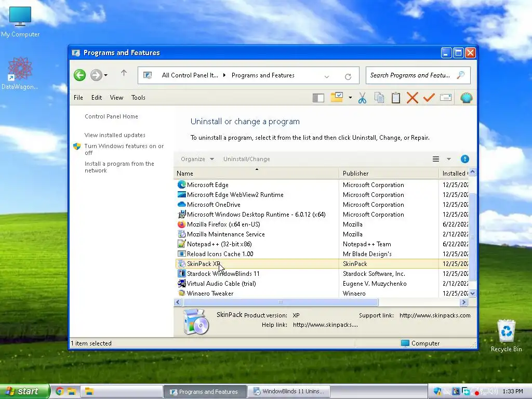Select Microsoft Edge WebView2 Runtime row
532x399 pixels.
[x=322, y=195]
